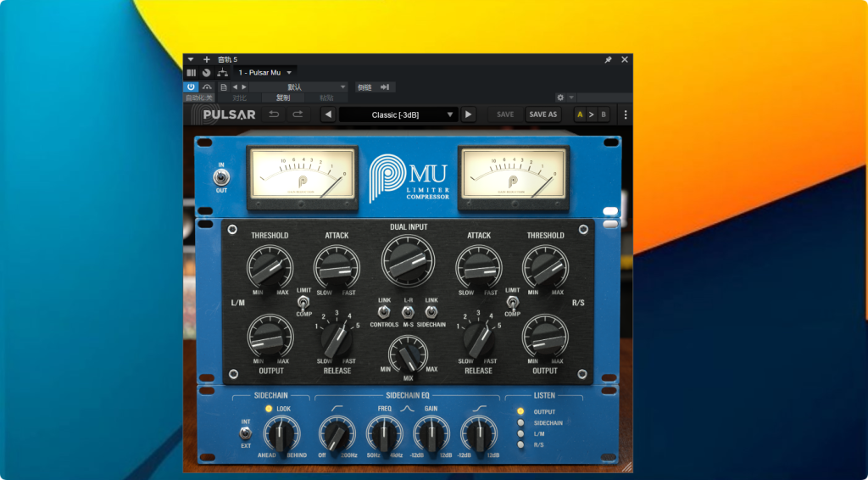Image resolution: width=868 pixels, height=480 pixels.
Task: Go to previous host preset arrow
Action: [235, 87]
